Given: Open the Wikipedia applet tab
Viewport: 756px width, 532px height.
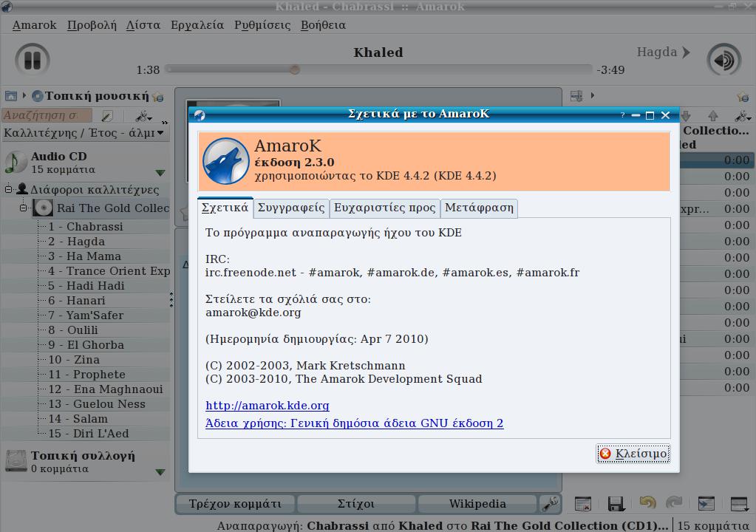Looking at the screenshot, I should [477, 504].
